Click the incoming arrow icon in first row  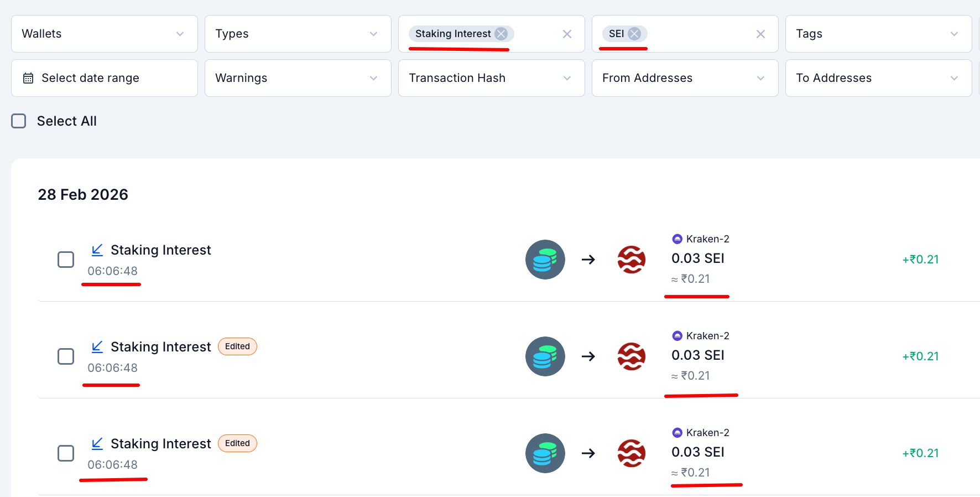(x=97, y=250)
